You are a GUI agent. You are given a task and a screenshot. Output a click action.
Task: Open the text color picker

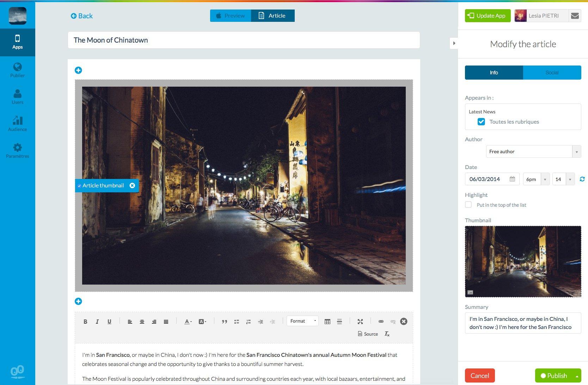point(188,322)
